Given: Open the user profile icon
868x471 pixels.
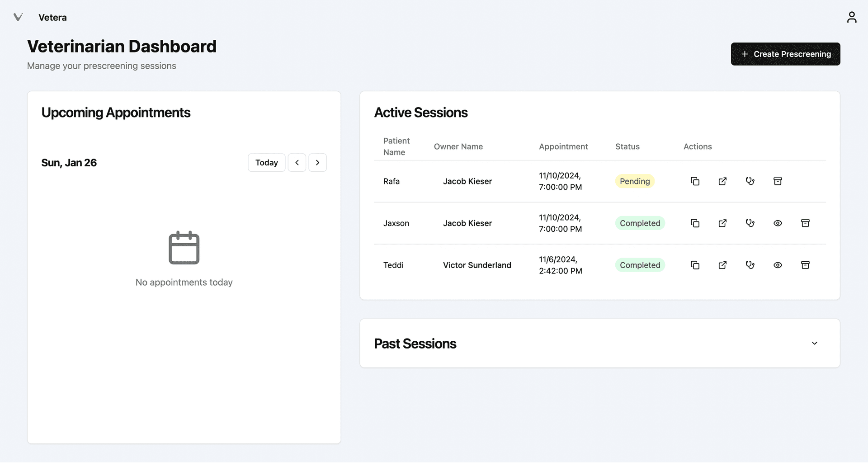Looking at the screenshot, I should pyautogui.click(x=852, y=17).
